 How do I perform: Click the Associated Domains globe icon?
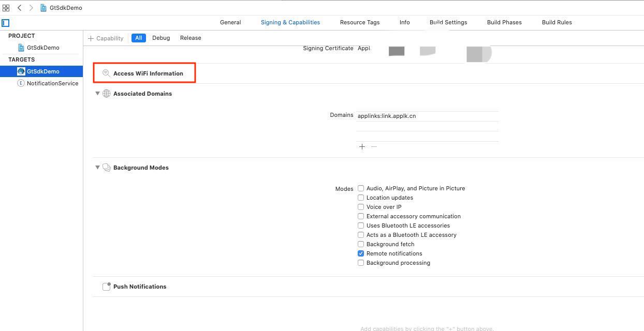[107, 94]
